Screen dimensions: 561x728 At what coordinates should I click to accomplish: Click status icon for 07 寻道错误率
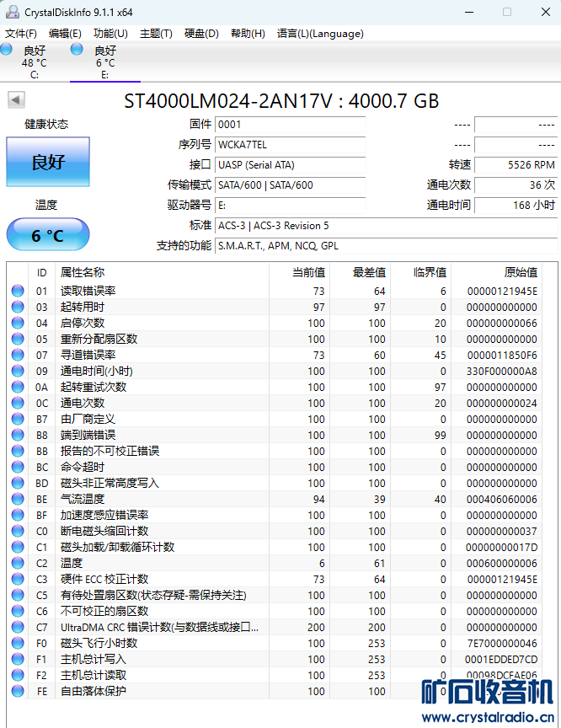click(x=18, y=355)
